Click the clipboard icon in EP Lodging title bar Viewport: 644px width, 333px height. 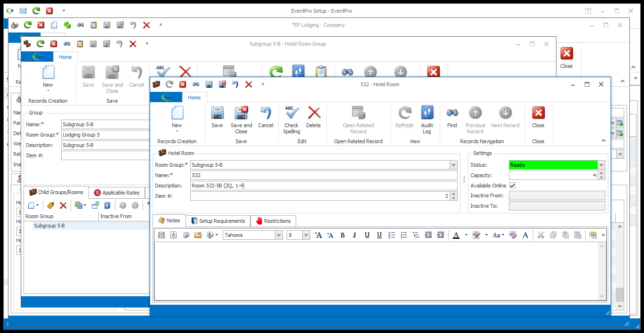click(94, 25)
